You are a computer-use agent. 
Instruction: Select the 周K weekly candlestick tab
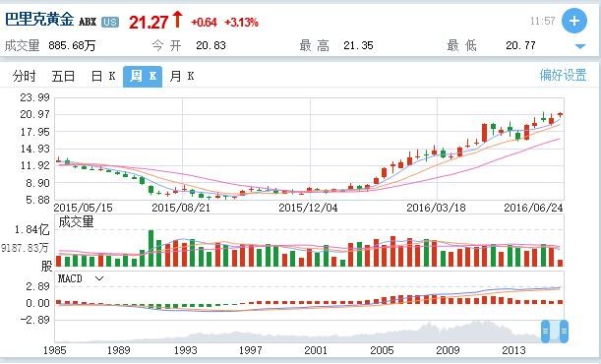pyautogui.click(x=143, y=77)
